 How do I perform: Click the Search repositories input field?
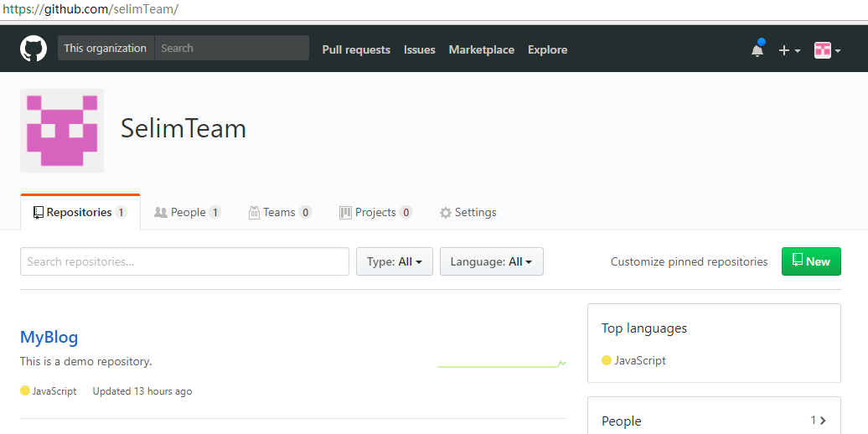coord(184,261)
